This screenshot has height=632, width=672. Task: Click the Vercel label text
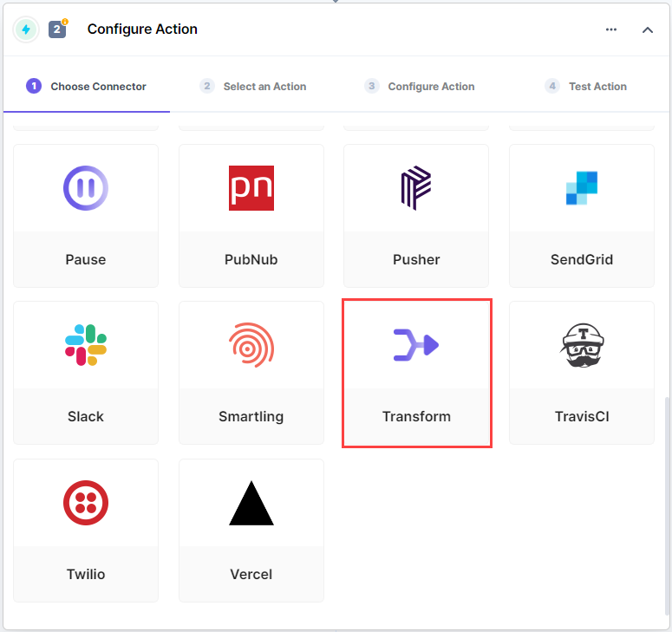click(251, 574)
